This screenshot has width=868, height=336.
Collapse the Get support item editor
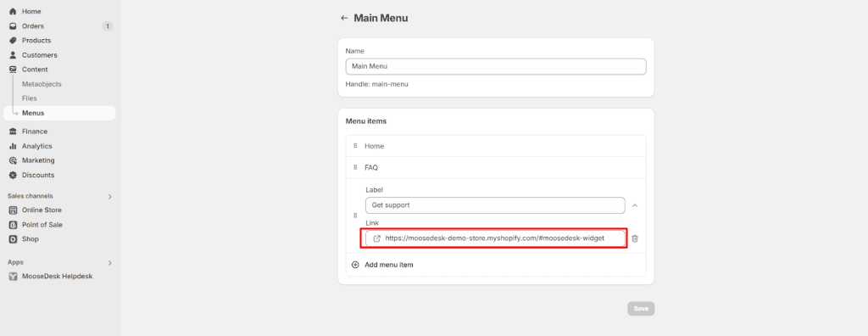(x=635, y=205)
